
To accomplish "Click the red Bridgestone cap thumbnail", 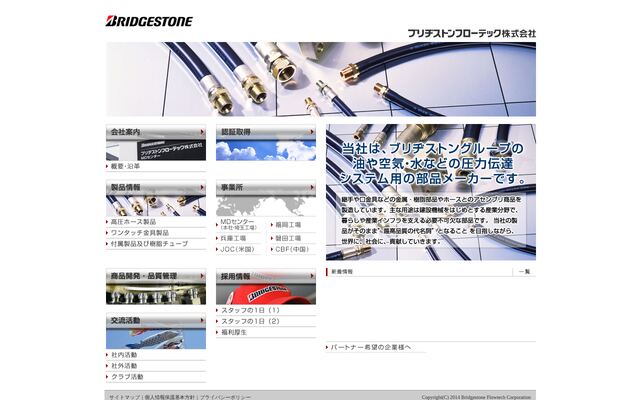I will point(266,294).
